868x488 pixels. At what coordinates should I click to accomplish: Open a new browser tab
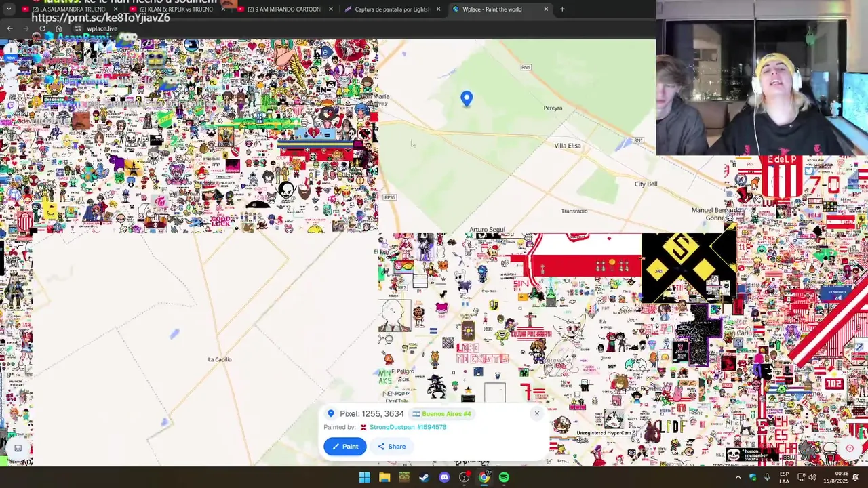coord(562,9)
